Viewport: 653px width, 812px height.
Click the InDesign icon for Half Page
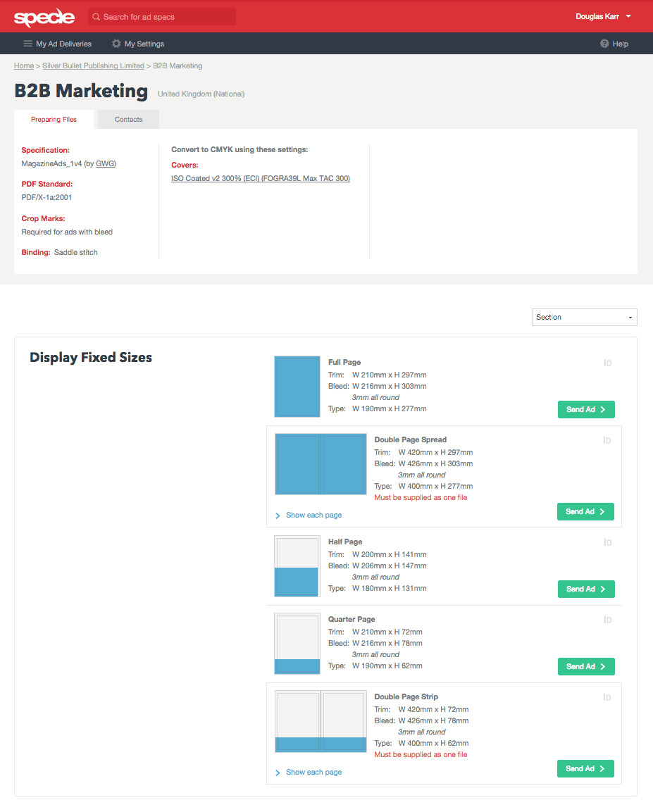point(607,542)
